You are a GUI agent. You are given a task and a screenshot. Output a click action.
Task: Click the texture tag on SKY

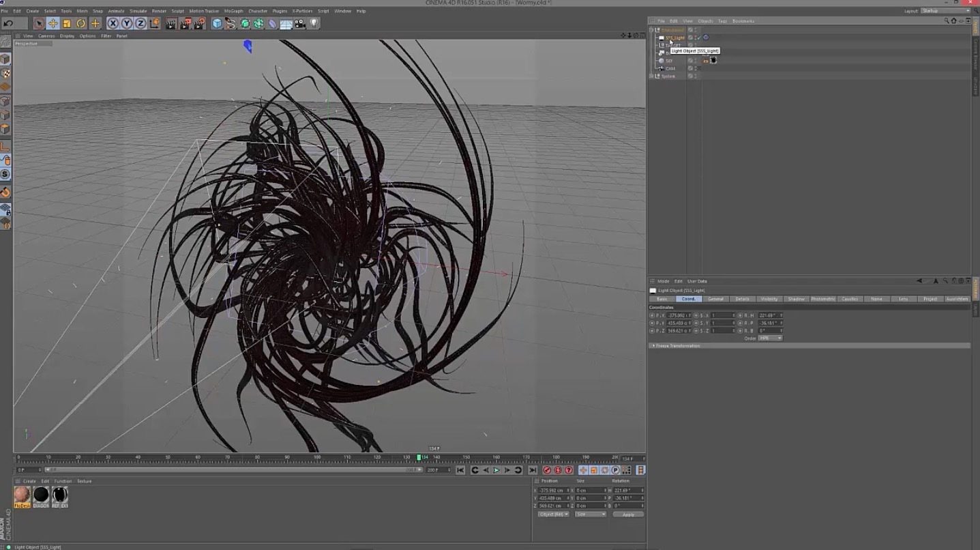tap(713, 60)
